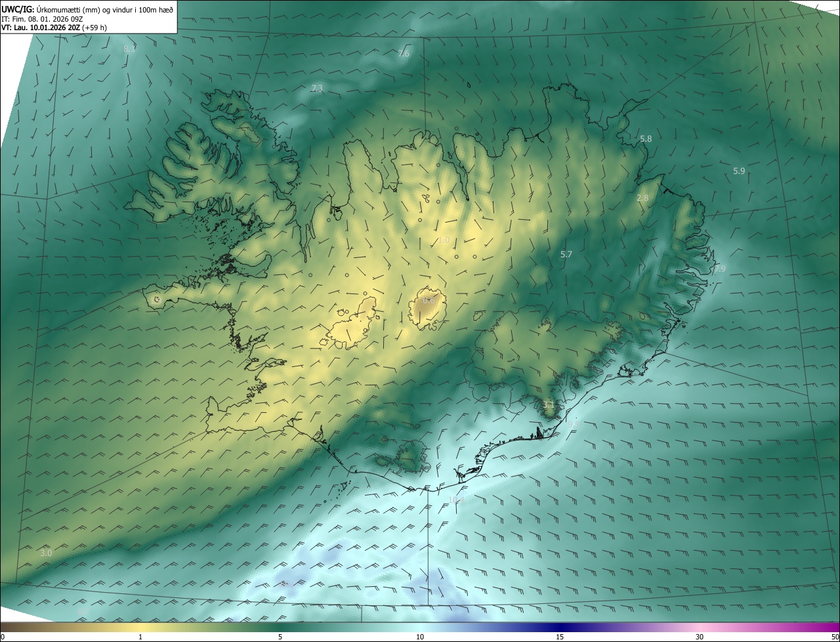Click the '8.1' value label on the map

pyautogui.click(x=129, y=49)
